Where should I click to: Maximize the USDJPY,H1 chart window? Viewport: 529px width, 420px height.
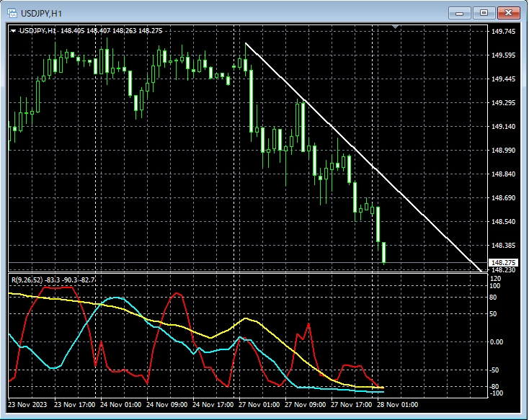(x=484, y=12)
